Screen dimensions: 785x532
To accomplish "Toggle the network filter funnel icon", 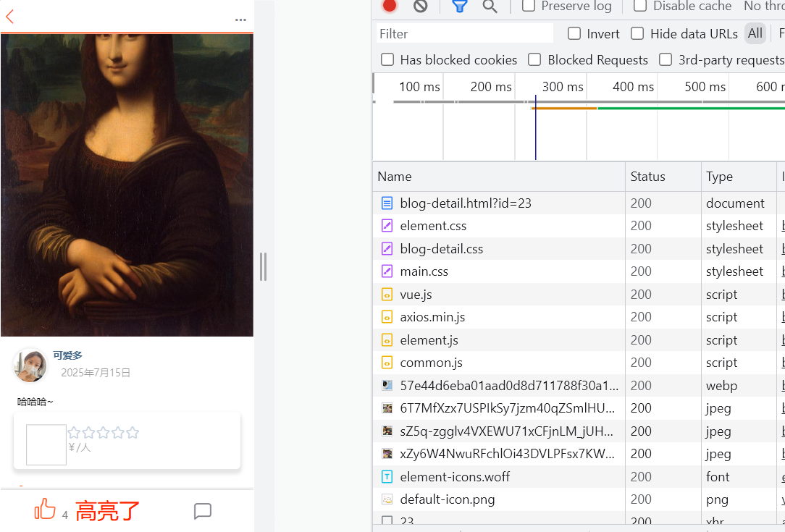I will click(x=460, y=6).
